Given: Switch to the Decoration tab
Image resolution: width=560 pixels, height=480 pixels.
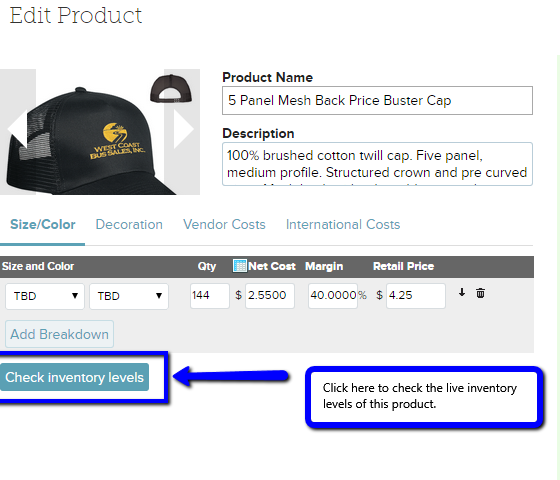Looking at the screenshot, I should coord(129,224).
